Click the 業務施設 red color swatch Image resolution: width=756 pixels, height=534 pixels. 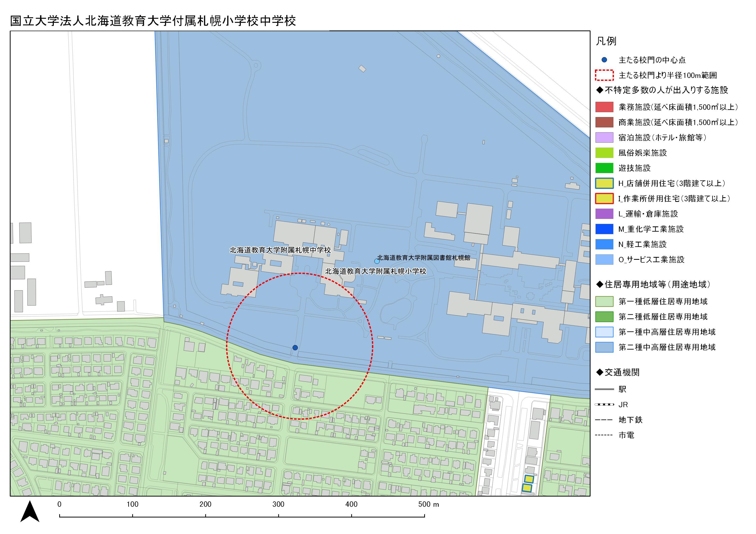(604, 107)
